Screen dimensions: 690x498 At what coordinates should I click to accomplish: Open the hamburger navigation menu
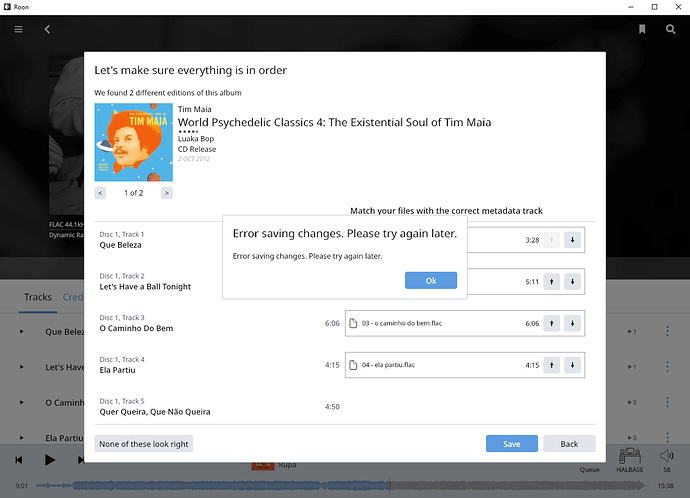[x=18, y=29]
